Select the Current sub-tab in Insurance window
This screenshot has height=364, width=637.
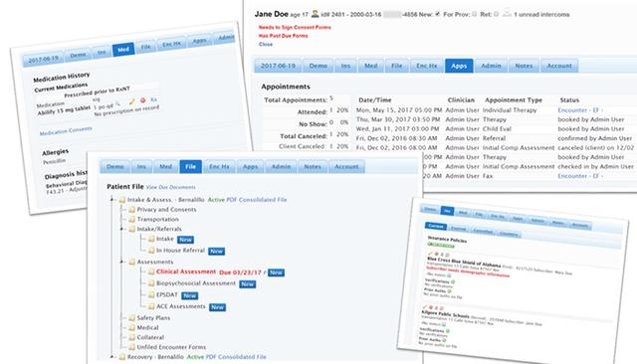(436, 226)
